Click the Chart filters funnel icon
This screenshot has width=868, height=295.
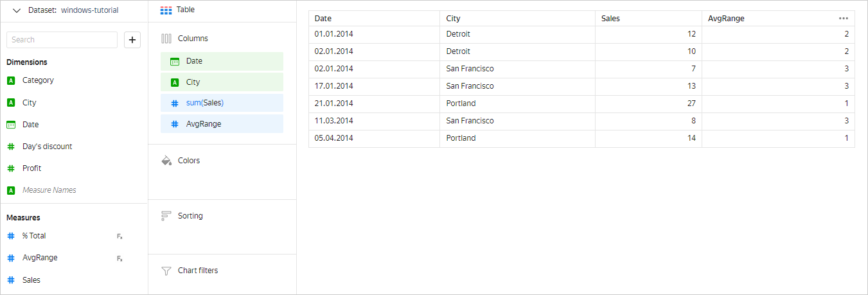166,271
